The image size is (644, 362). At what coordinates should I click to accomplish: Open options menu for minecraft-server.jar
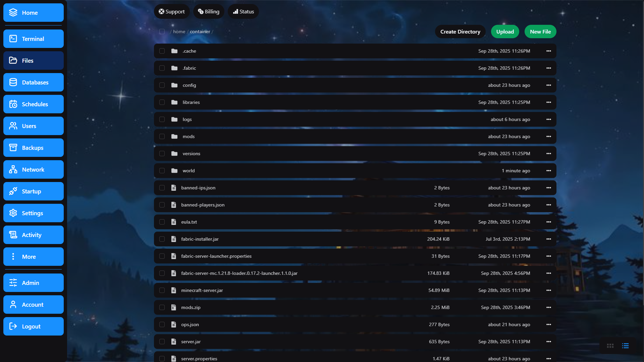(x=548, y=290)
